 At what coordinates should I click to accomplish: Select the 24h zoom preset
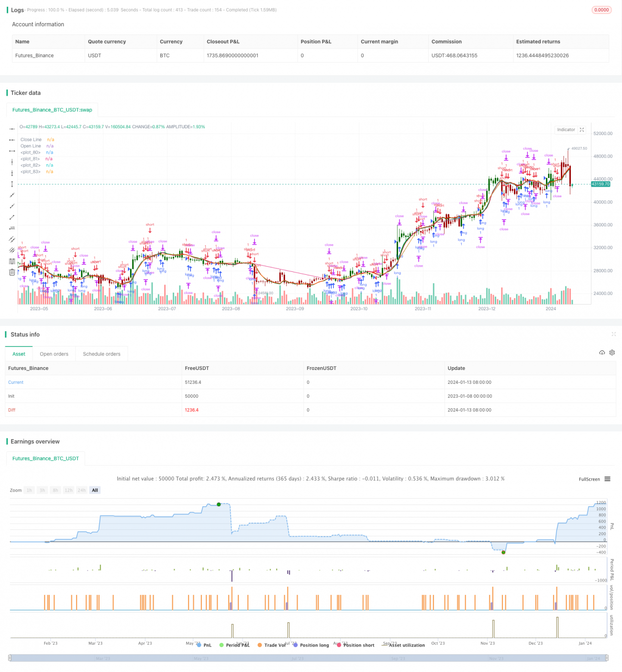81,490
